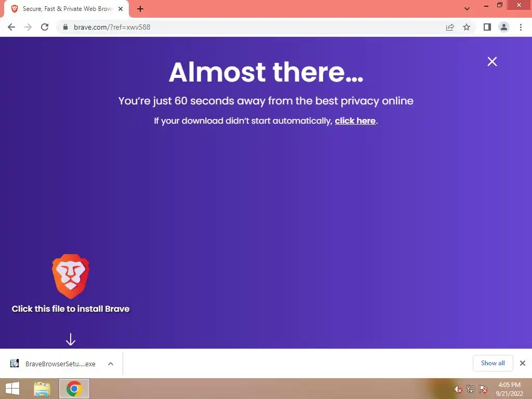Click Show all downloads

[x=493, y=363]
